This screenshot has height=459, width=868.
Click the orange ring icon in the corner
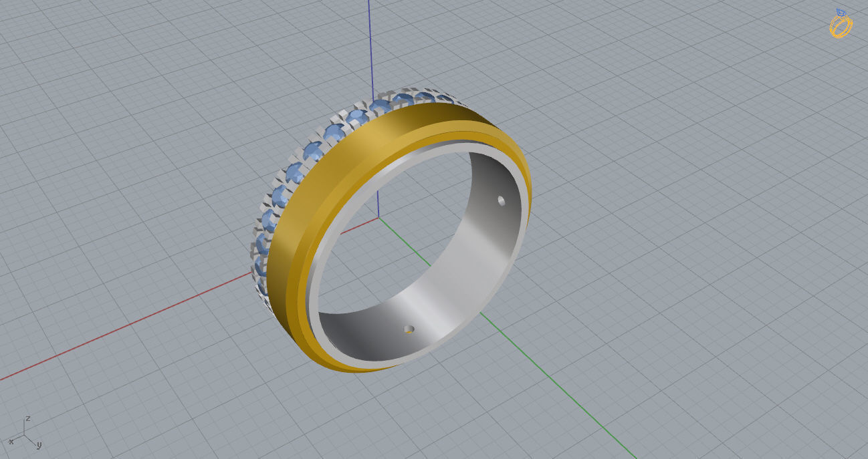(x=841, y=23)
